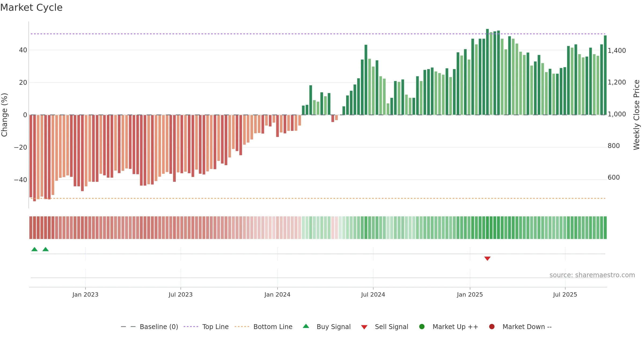Click the red Market Down legend dot
644x362 pixels.
click(492, 327)
